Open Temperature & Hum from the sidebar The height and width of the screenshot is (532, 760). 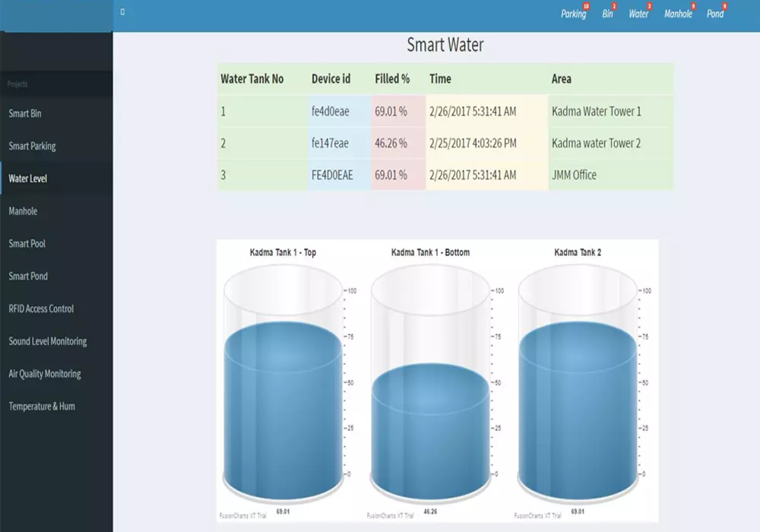pos(41,406)
